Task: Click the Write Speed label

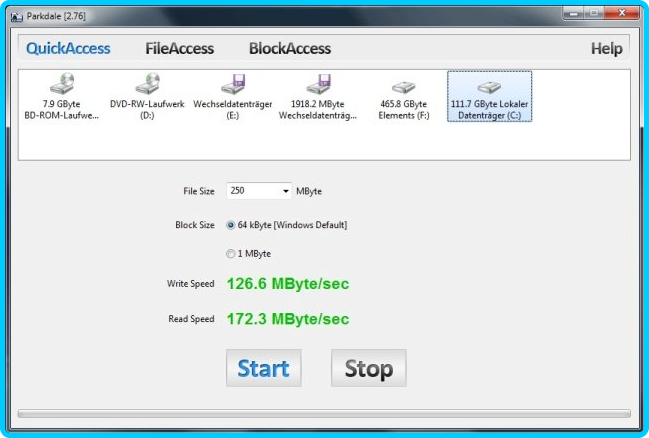Action: (190, 284)
